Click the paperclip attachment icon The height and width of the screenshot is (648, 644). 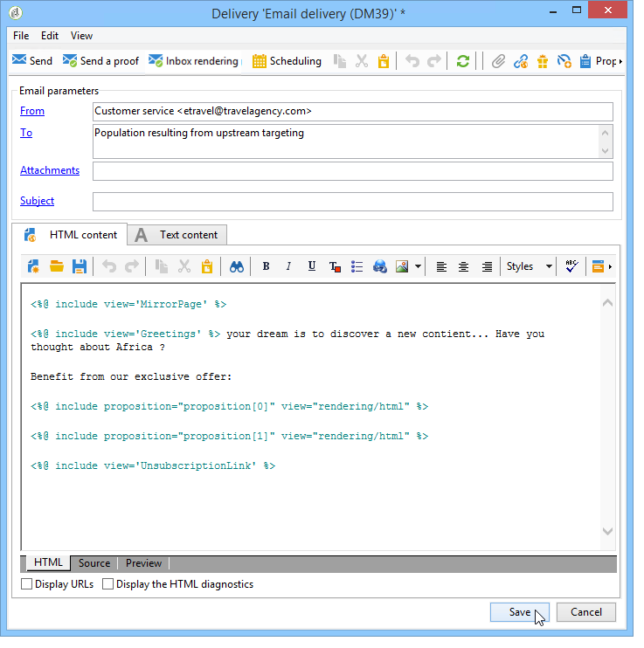(498, 61)
